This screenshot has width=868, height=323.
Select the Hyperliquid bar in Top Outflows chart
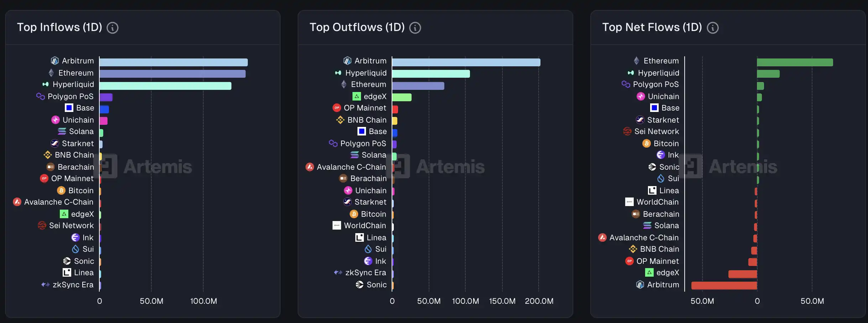431,74
